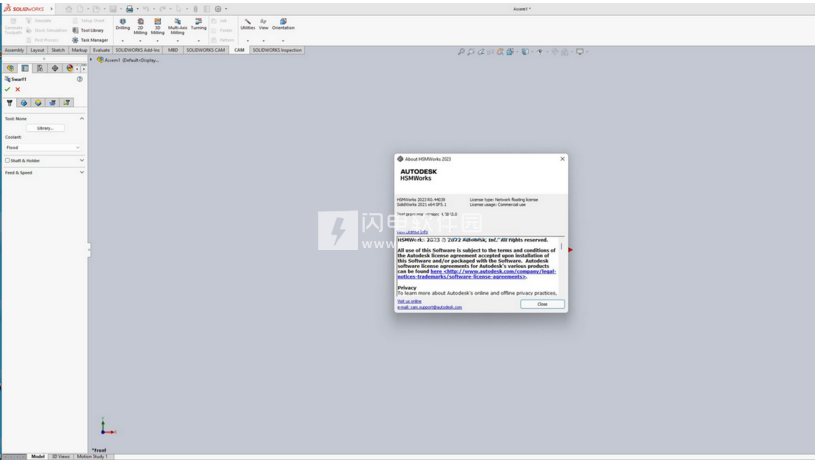Open Swarf1 help question icon
Viewport: 815px width, 460px height.
80,79
